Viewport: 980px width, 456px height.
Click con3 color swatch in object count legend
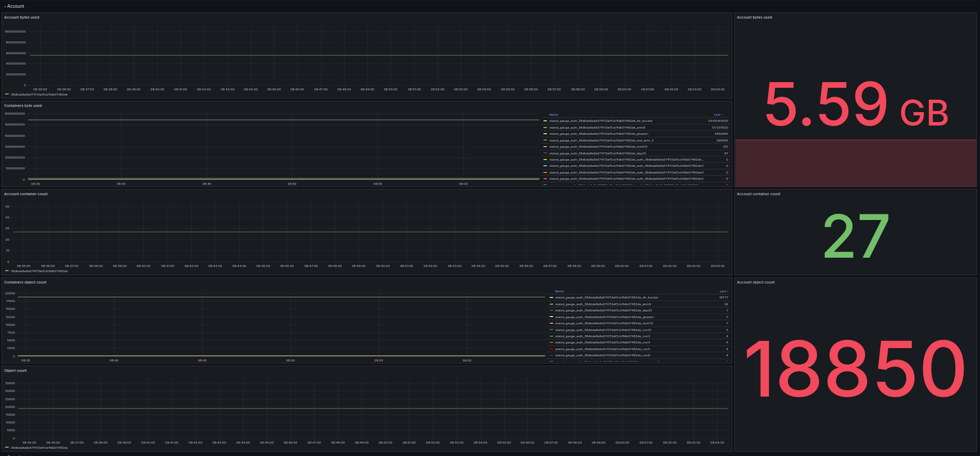click(x=551, y=336)
